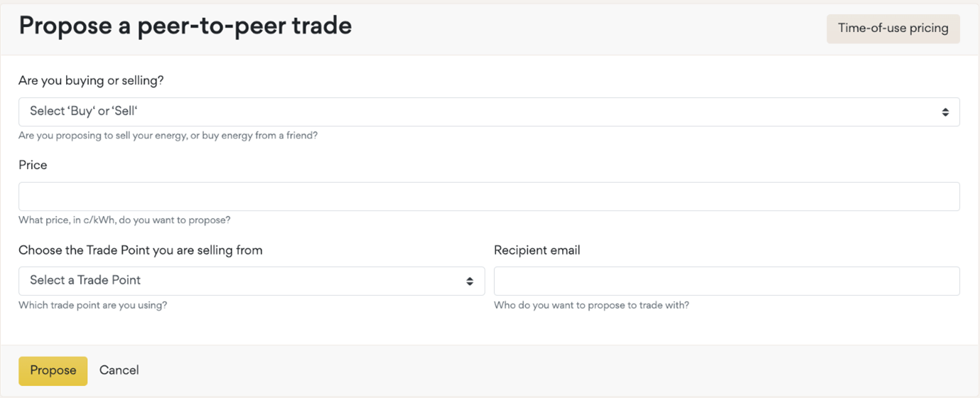Click the 'Price' field label
Viewport: 980px width, 398px height.
(33, 165)
